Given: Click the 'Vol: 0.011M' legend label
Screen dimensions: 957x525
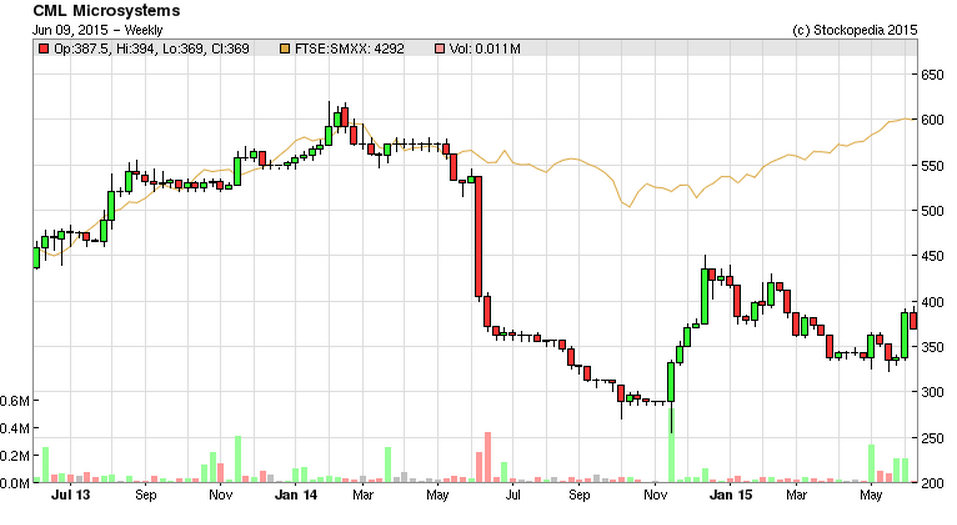Looking at the screenshot, I should click(x=485, y=49).
